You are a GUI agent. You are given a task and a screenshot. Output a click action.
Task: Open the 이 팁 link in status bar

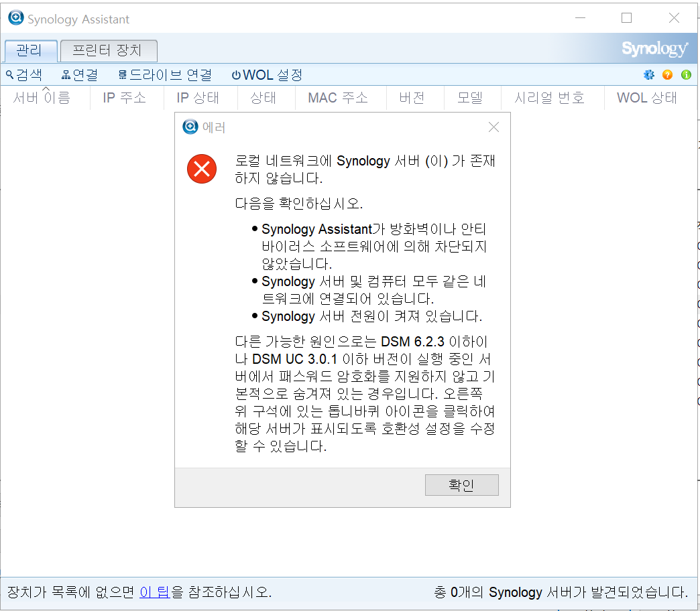(x=154, y=592)
